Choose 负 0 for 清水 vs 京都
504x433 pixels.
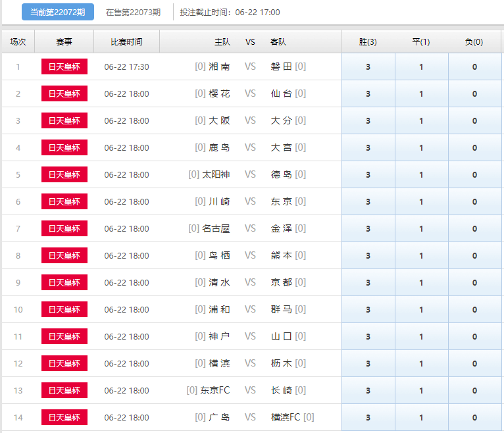point(475,283)
